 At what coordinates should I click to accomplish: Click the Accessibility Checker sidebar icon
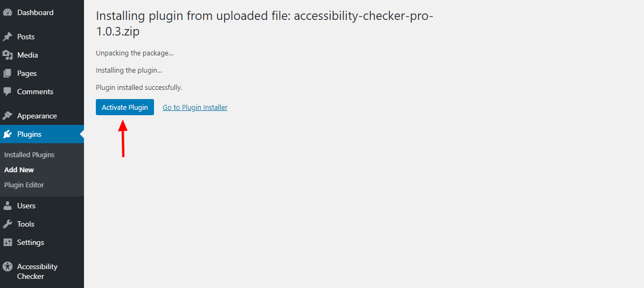pyautogui.click(x=8, y=266)
